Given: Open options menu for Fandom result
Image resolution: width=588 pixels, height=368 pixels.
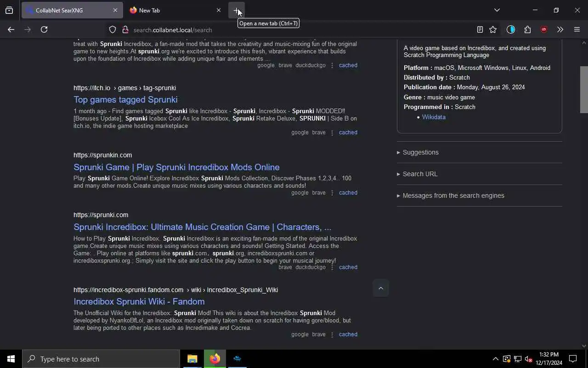Looking at the screenshot, I should [332, 334].
